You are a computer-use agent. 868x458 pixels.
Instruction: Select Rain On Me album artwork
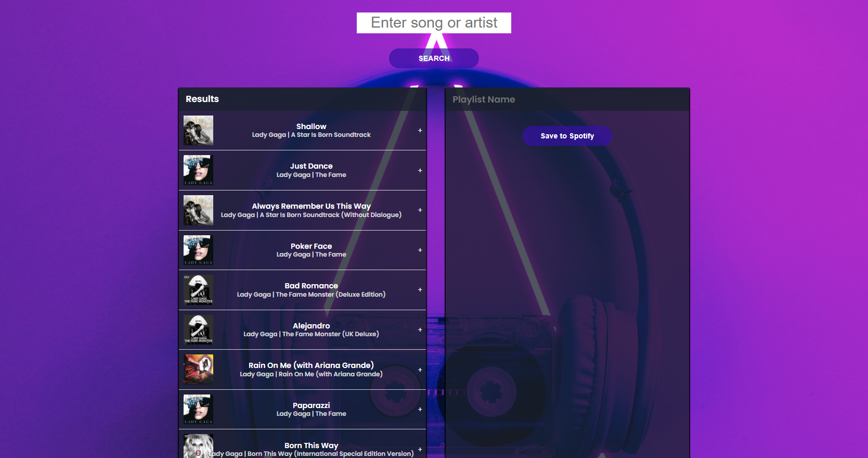[x=198, y=370]
